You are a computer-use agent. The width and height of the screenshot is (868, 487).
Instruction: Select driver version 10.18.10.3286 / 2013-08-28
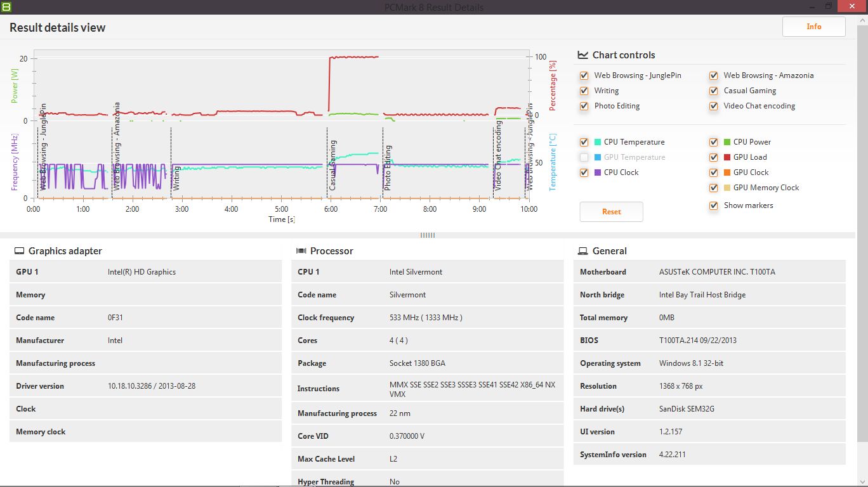(x=152, y=386)
